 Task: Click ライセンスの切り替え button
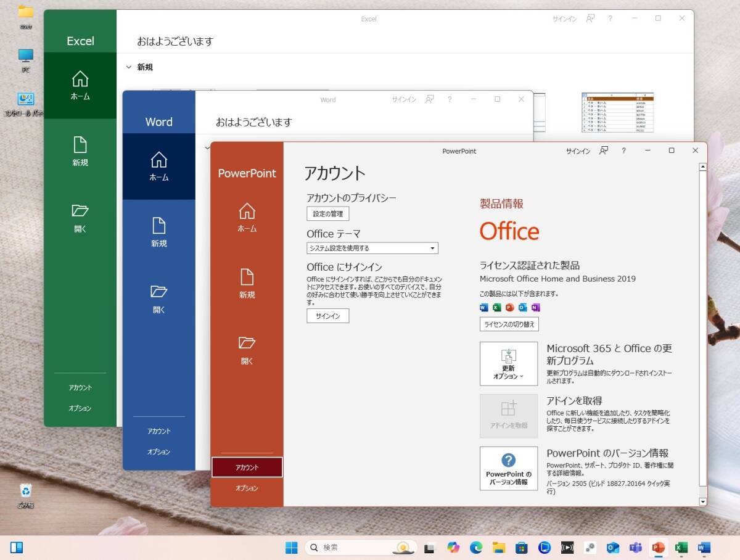(509, 324)
